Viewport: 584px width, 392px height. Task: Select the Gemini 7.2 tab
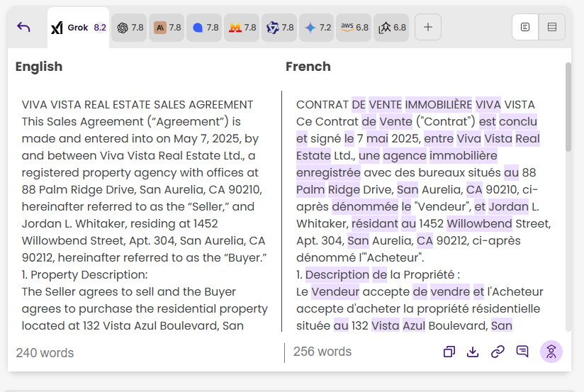tap(317, 28)
